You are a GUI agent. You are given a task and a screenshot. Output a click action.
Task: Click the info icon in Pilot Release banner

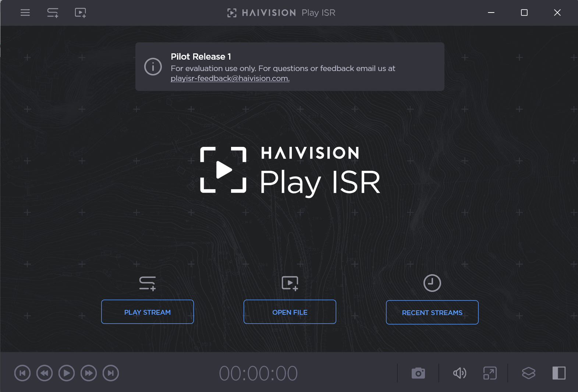coord(153,67)
